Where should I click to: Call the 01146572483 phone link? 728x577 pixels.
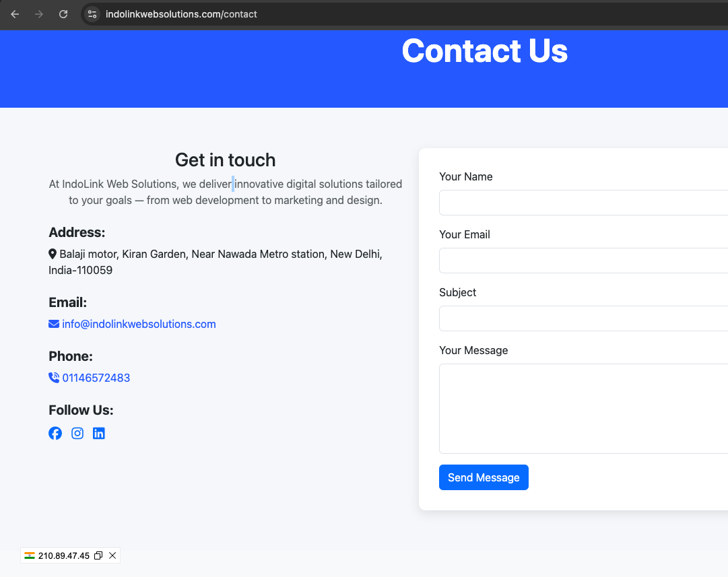point(96,378)
